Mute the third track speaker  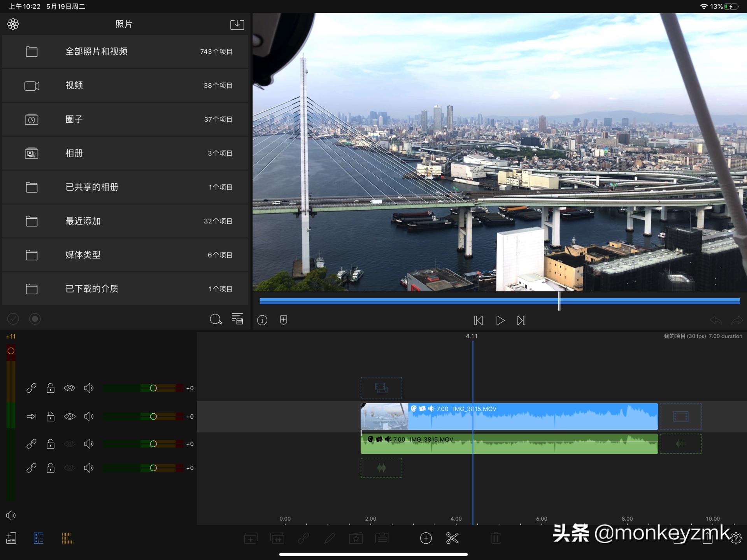tap(89, 444)
